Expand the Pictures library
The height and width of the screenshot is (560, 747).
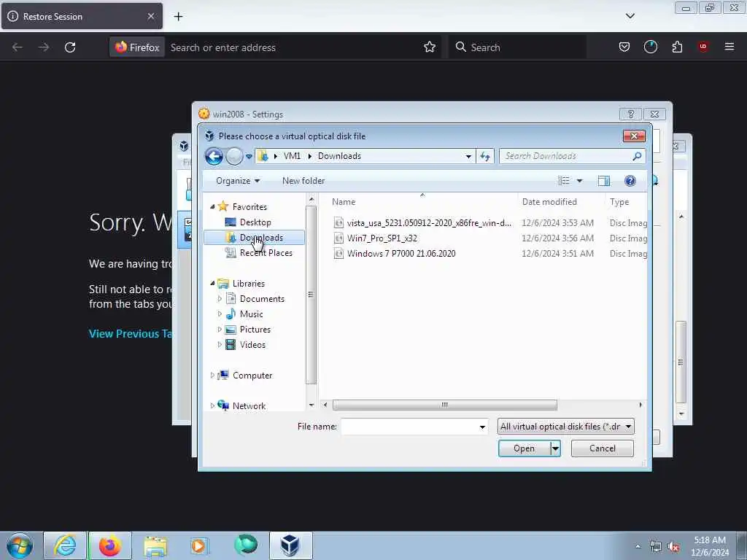point(220,330)
